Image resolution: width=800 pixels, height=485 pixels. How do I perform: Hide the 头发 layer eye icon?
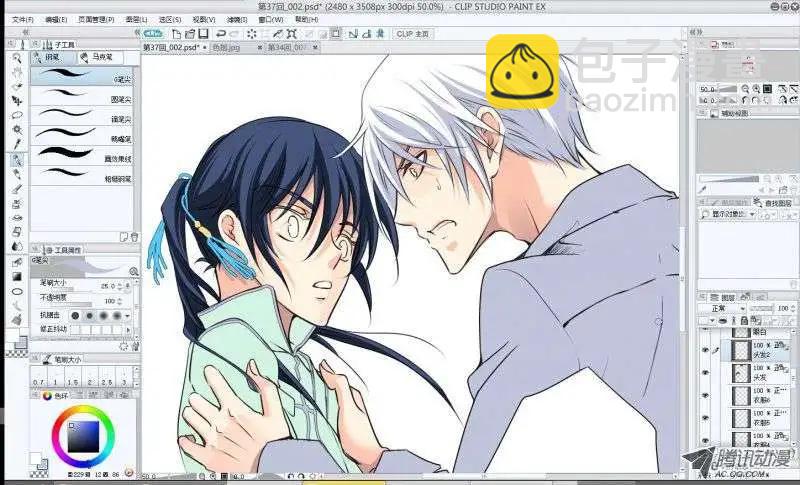coord(705,373)
